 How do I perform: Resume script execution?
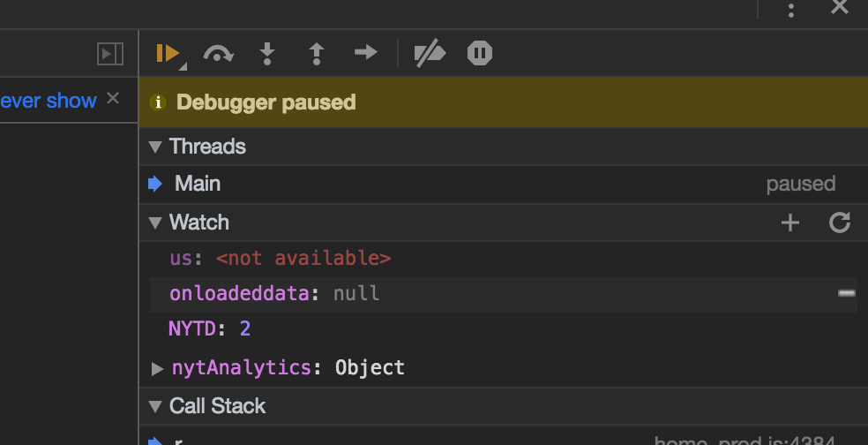pos(168,54)
